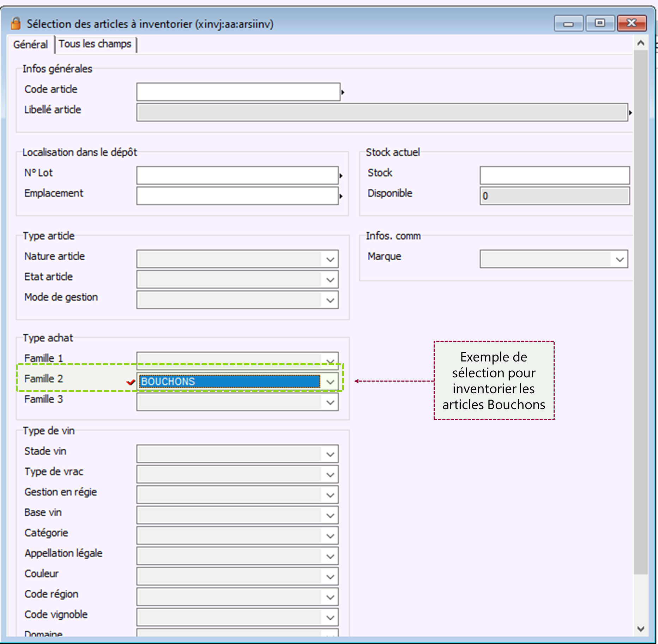
Task: Click the scroll down arrow
Action: click(x=641, y=628)
